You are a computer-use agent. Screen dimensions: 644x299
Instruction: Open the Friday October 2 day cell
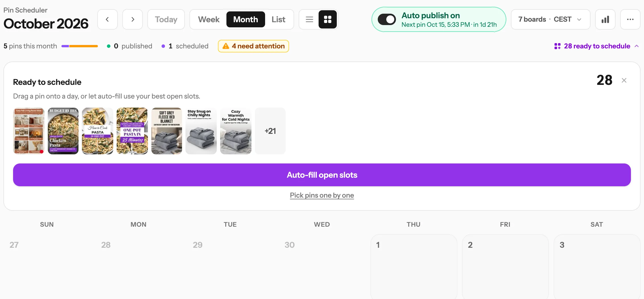click(x=505, y=267)
